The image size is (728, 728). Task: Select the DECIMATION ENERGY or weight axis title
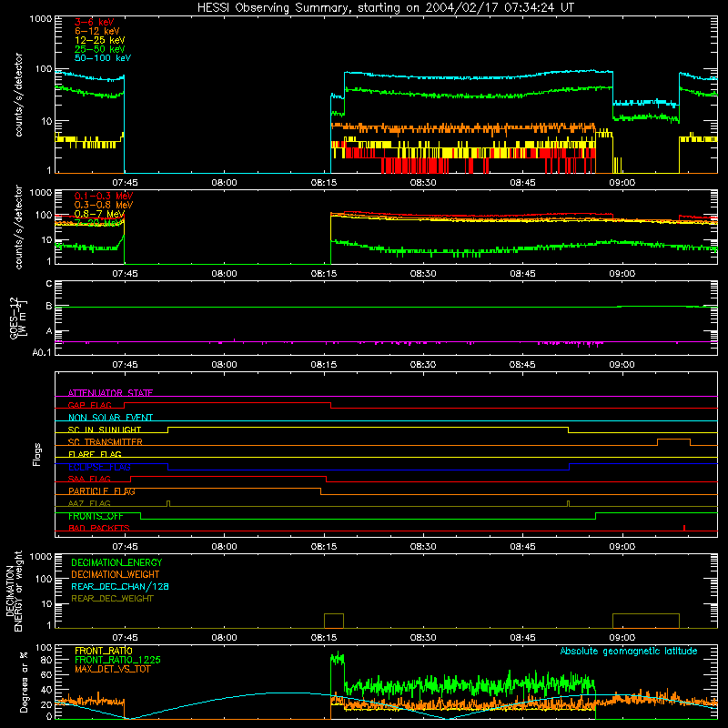(14, 591)
